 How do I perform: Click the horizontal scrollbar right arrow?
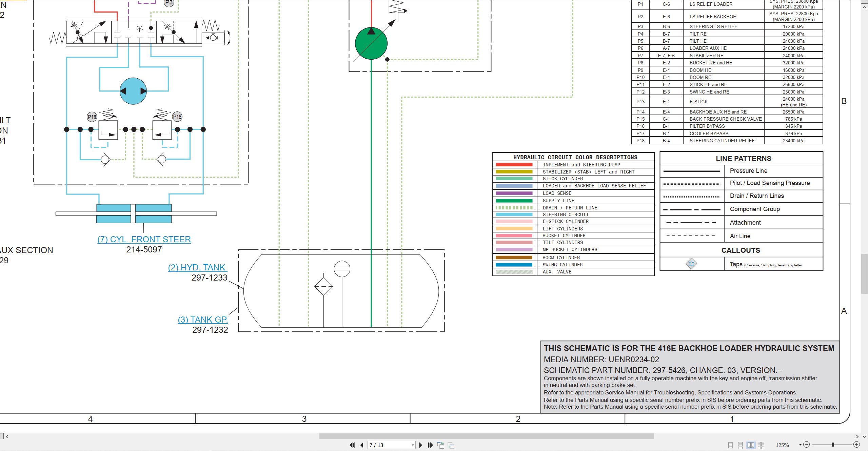click(857, 436)
